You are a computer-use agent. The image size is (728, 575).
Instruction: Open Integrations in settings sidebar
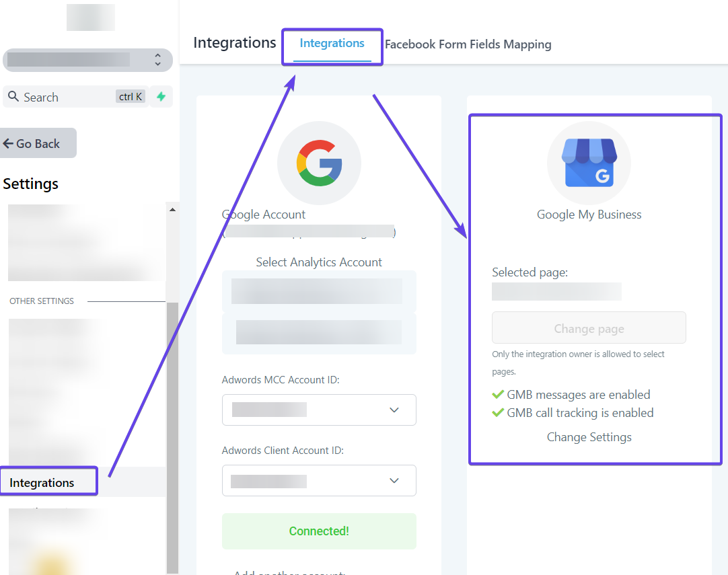(x=42, y=483)
